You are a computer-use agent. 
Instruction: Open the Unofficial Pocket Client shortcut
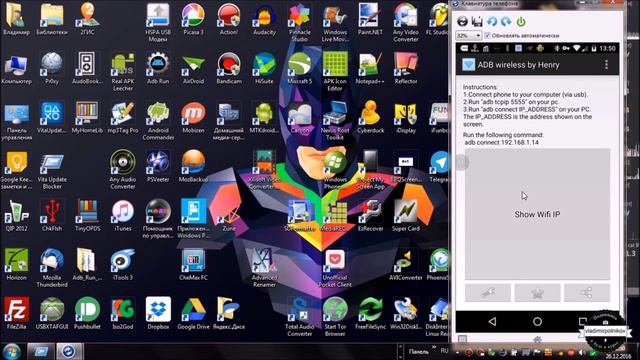pyautogui.click(x=335, y=268)
